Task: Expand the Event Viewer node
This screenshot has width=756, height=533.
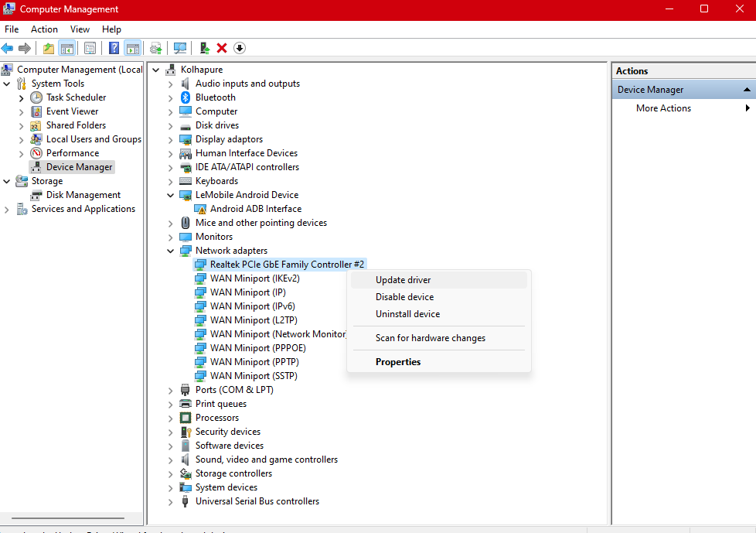Action: click(21, 112)
